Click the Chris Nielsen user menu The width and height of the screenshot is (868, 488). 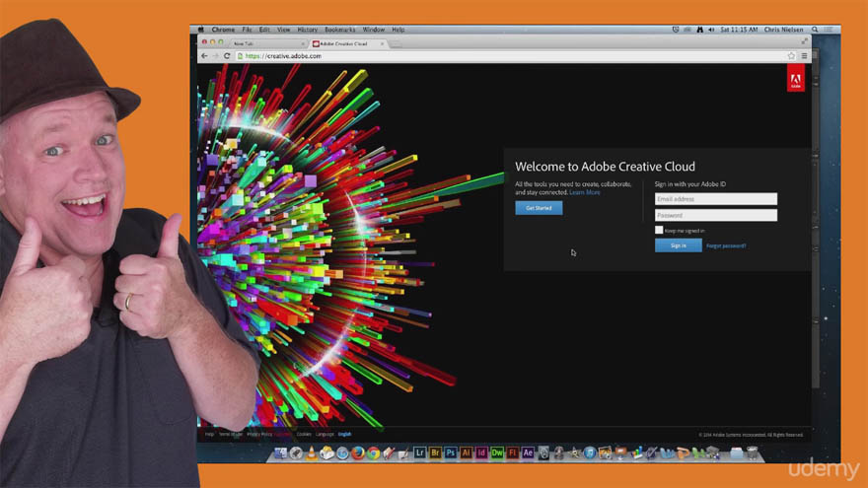[783, 30]
